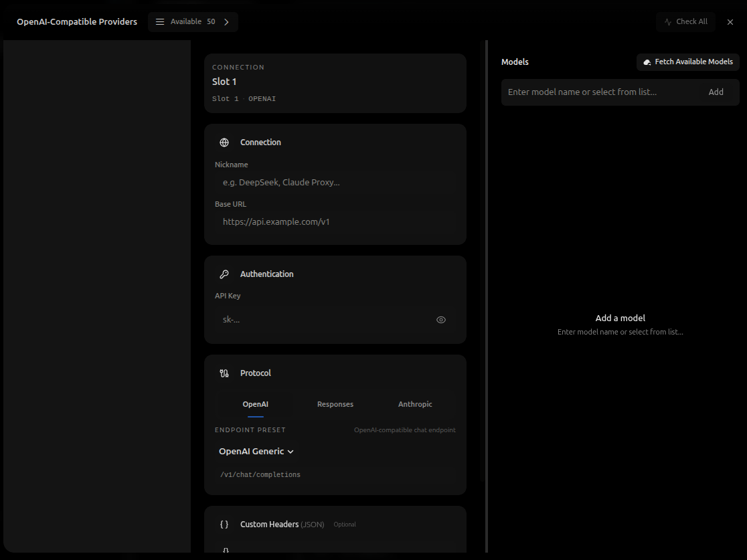747x560 pixels.
Task: Click the Optional tag beside Custom Headers
Action: (345, 525)
